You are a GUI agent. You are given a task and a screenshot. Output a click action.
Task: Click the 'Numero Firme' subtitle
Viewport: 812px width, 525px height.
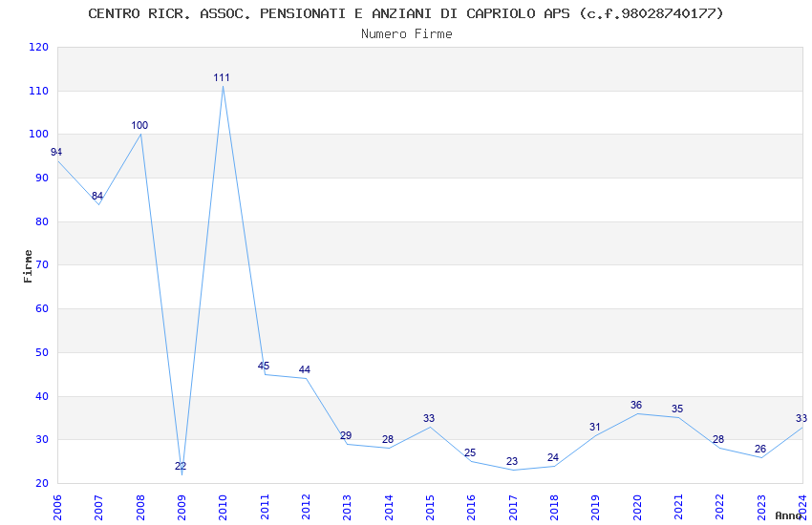[x=407, y=34]
